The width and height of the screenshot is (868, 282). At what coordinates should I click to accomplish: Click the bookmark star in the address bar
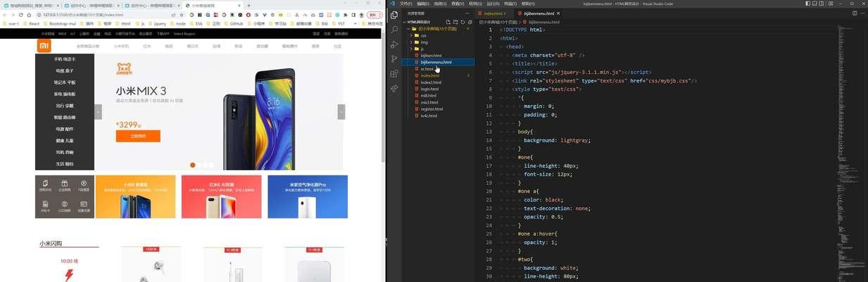click(182, 15)
